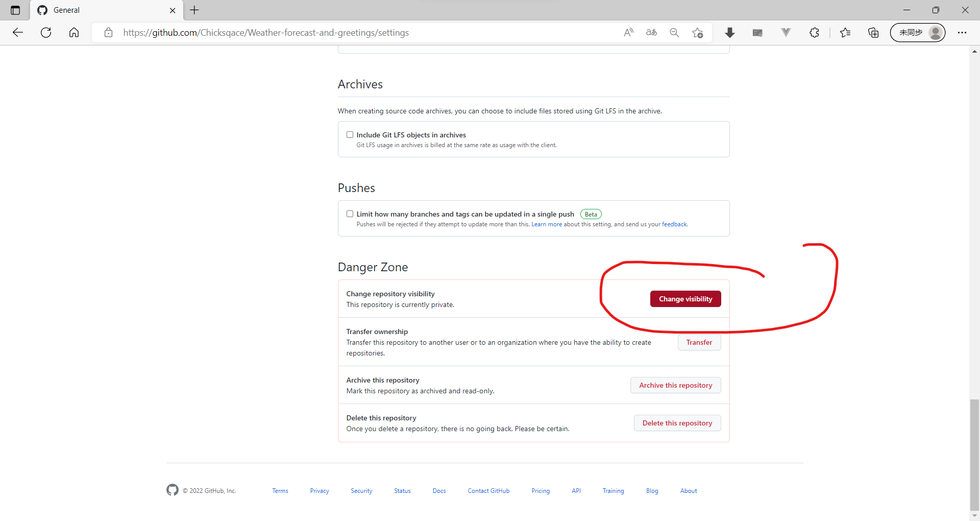The image size is (980, 521).
Task: Open the Downloads icon in the toolbar
Action: point(730,32)
